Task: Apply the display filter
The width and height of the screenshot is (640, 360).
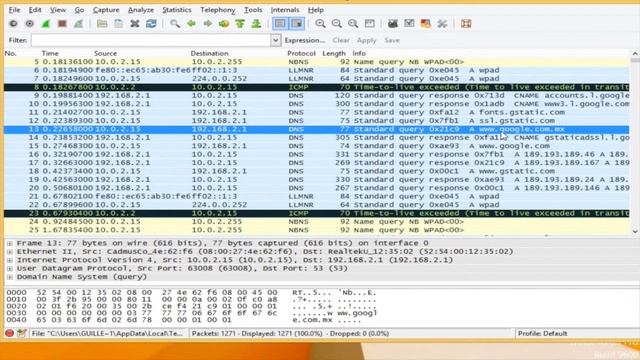Action: coord(366,40)
